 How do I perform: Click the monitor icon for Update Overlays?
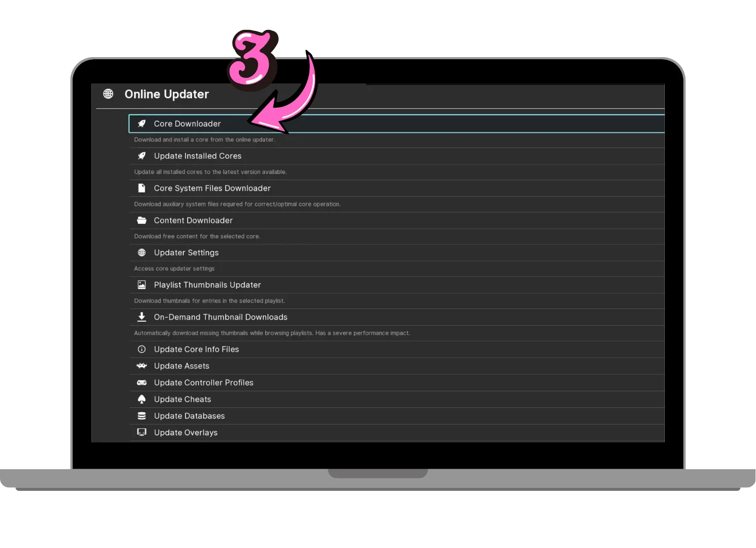pyautogui.click(x=142, y=432)
